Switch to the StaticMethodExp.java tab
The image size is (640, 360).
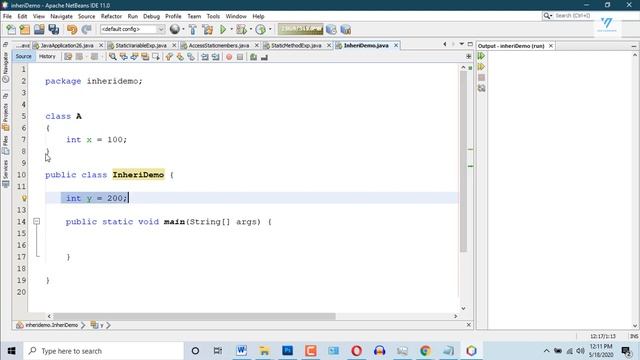click(296, 45)
